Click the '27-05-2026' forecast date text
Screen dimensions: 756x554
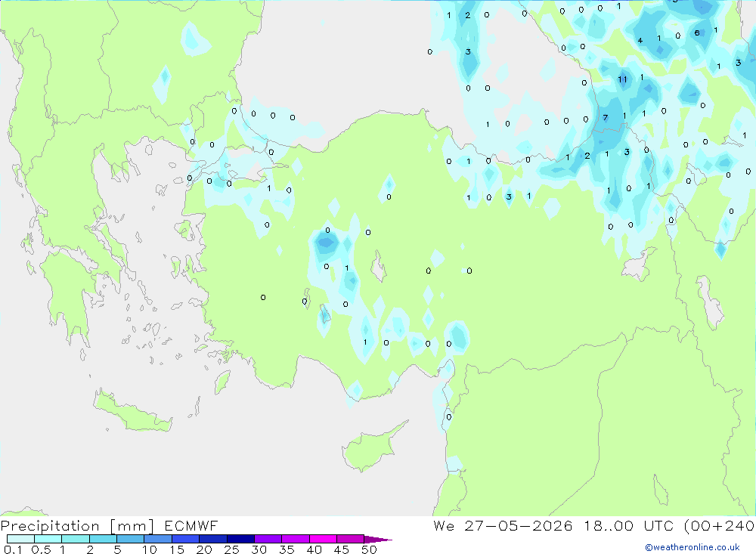coord(519,526)
